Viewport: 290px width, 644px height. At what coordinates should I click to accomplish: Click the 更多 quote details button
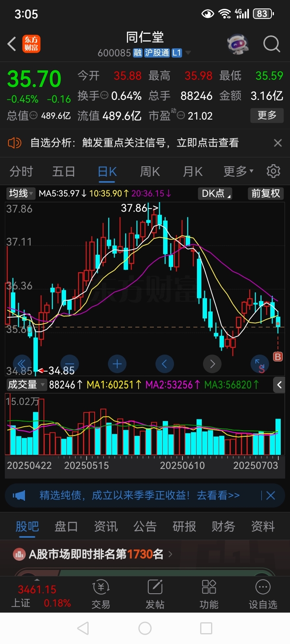[x=267, y=116]
